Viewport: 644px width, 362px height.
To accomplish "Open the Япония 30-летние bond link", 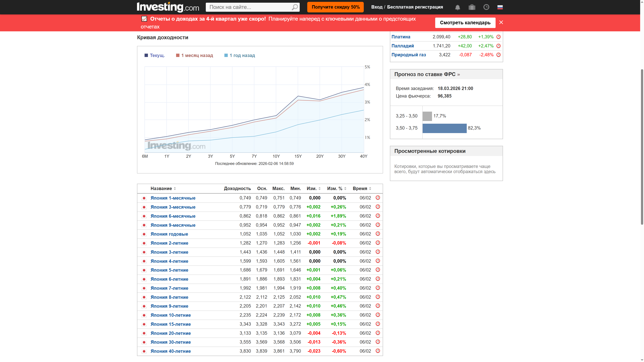I will click(171, 342).
